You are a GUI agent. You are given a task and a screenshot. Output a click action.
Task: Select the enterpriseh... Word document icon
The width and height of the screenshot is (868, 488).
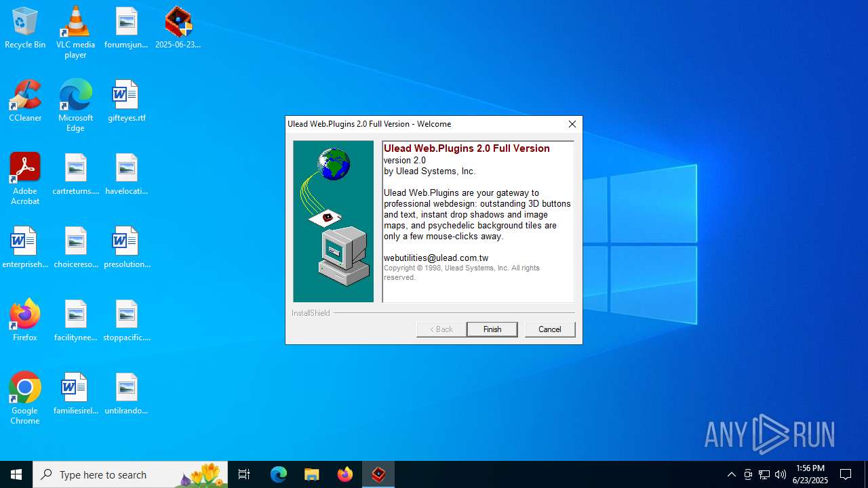(x=25, y=248)
